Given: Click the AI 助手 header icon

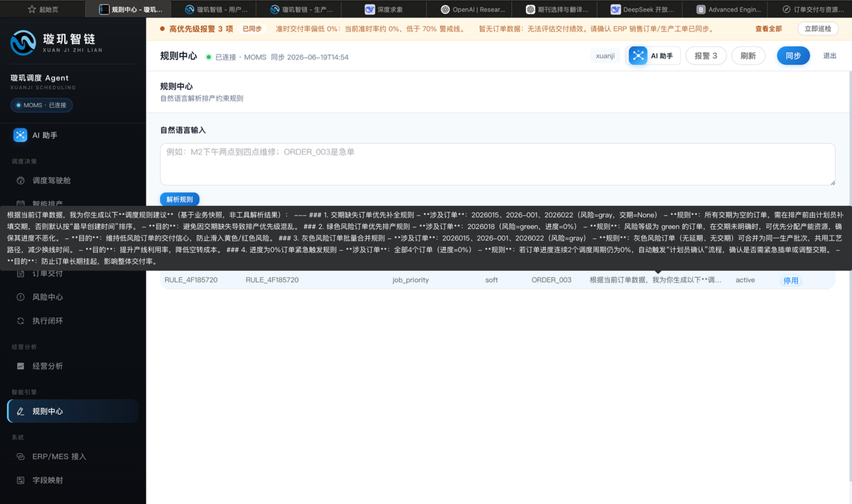Looking at the screenshot, I should tap(638, 56).
